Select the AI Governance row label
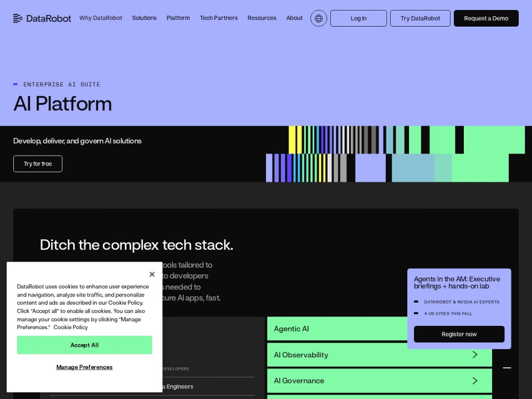 [x=299, y=381]
